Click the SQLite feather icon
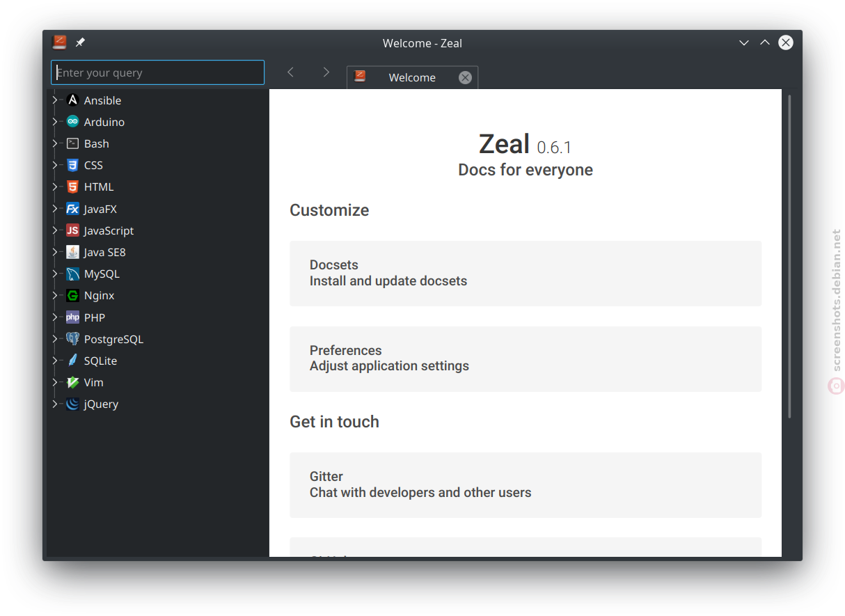 pyautogui.click(x=72, y=361)
